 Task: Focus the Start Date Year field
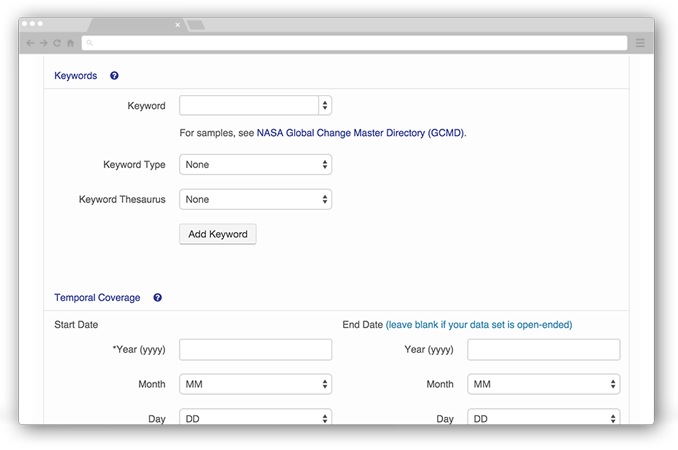[256, 350]
